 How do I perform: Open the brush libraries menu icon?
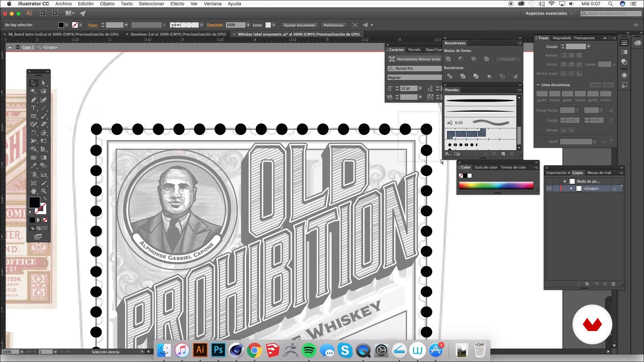pyautogui.click(x=448, y=154)
